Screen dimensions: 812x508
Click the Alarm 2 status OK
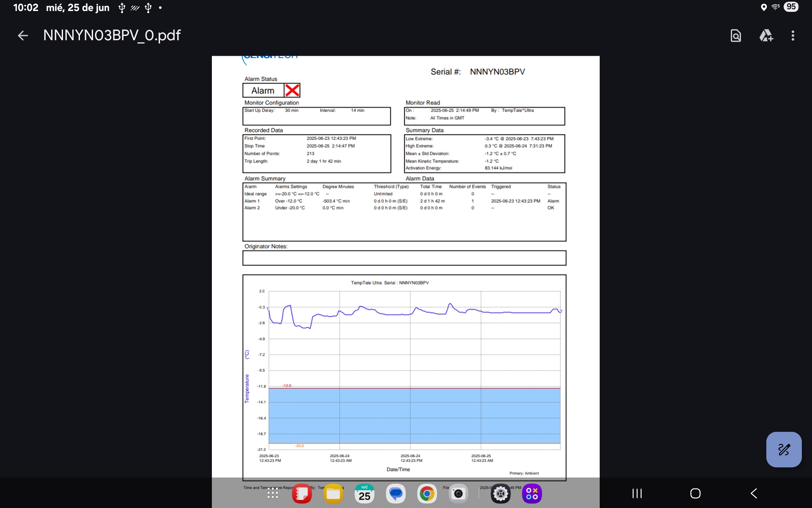[x=551, y=208]
